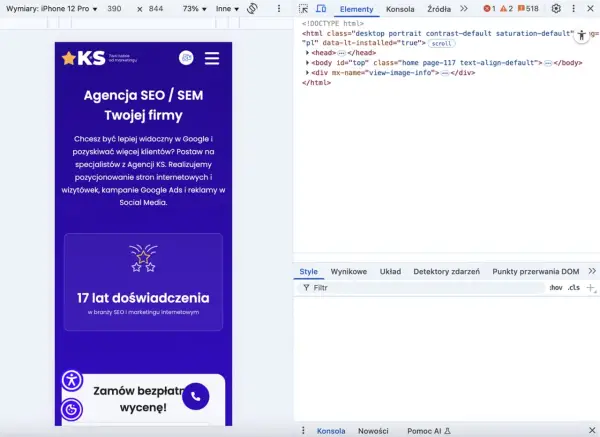The width and height of the screenshot is (600, 437).
Task: Expand the head element node
Action: point(307,52)
